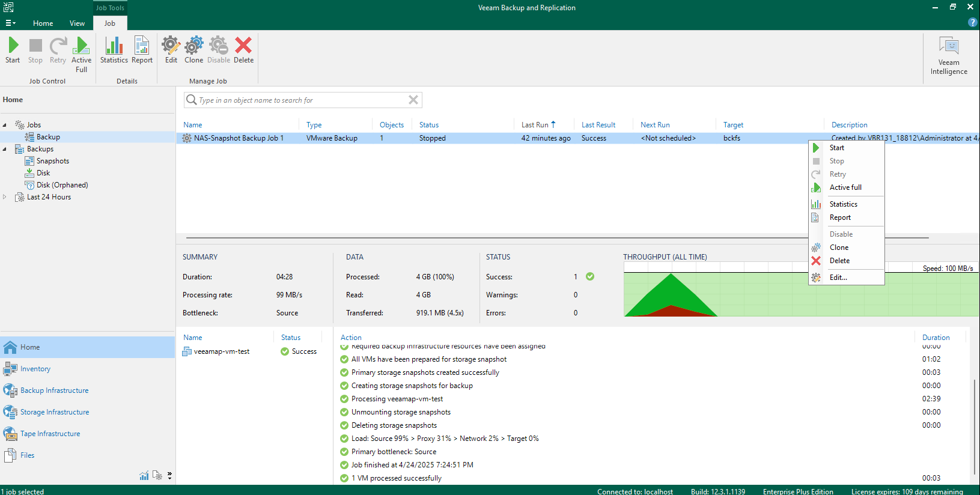Switch to the View ribbon tab
The width and height of the screenshot is (980, 495).
pos(77,23)
